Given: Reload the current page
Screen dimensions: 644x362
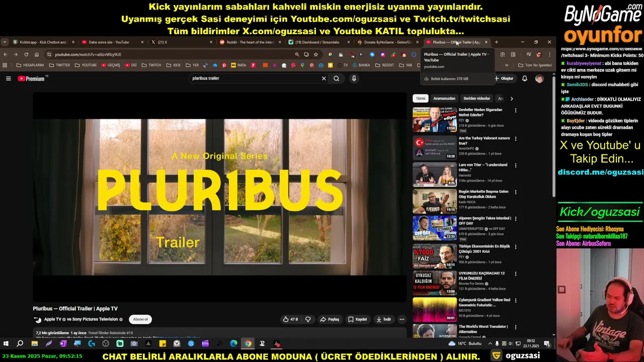Looking at the screenshot, I should tap(26, 54).
